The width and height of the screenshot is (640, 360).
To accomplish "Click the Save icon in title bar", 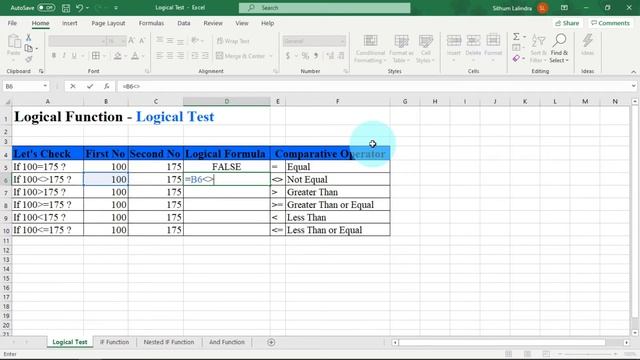I will 66,8.
